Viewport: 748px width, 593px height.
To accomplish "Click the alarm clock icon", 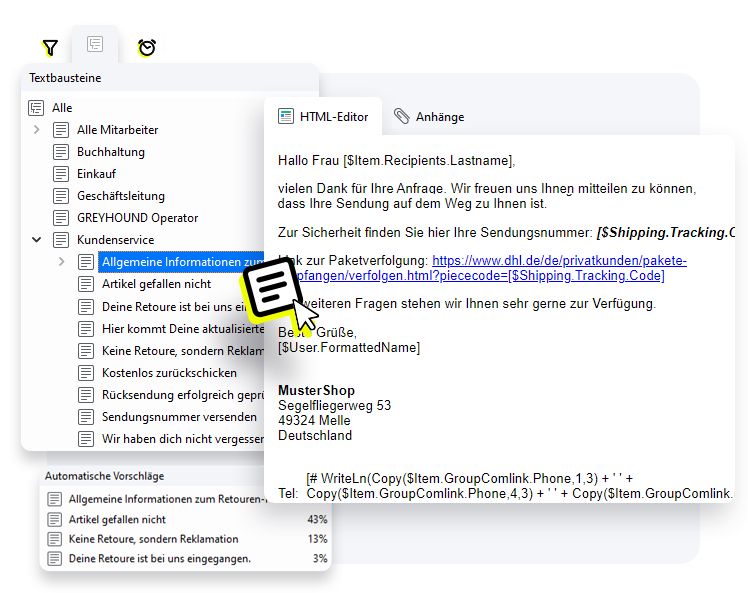I will (147, 47).
